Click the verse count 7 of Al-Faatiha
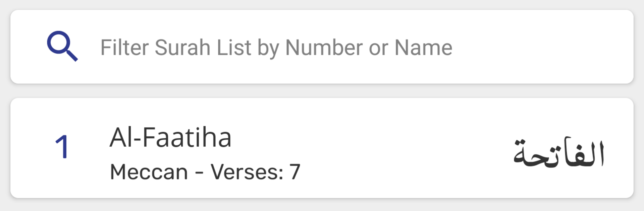This screenshot has height=211, width=644. tap(294, 172)
